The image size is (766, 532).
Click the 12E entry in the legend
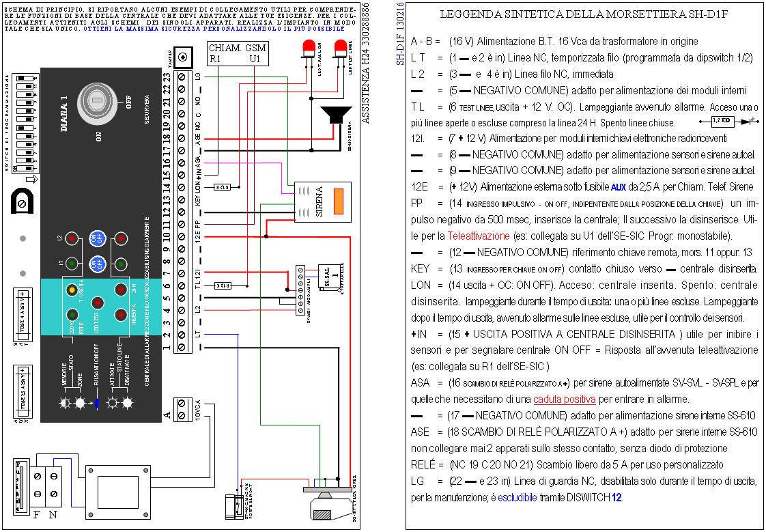[584, 187]
